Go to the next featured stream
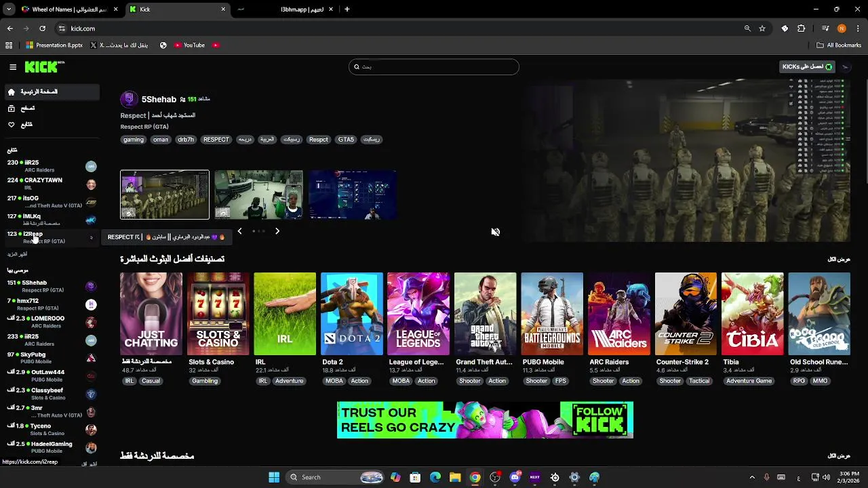This screenshot has height=488, width=868. pos(277,231)
